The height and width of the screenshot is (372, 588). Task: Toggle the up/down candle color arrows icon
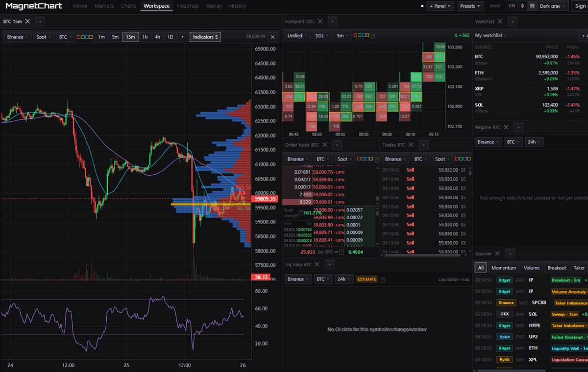pos(522,6)
